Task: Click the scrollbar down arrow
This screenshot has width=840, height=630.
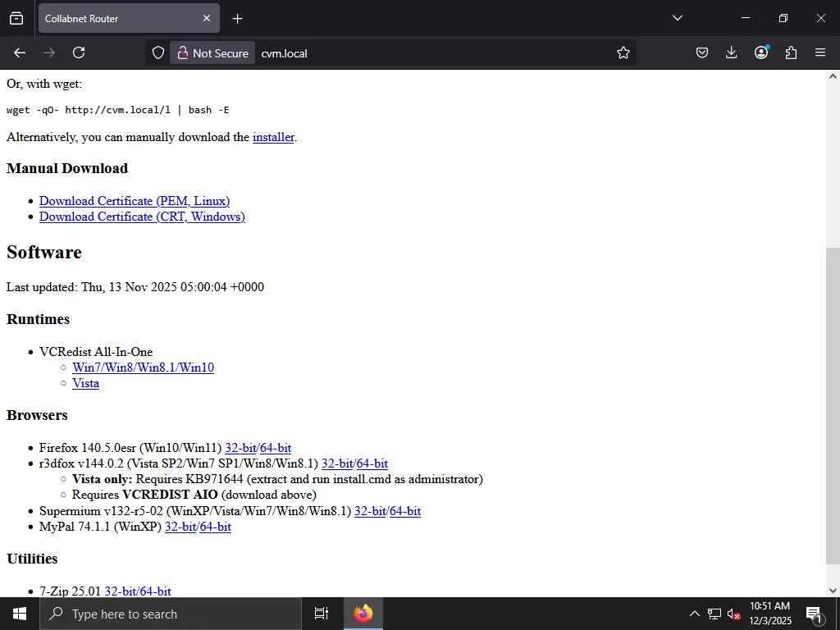Action: tap(833, 591)
